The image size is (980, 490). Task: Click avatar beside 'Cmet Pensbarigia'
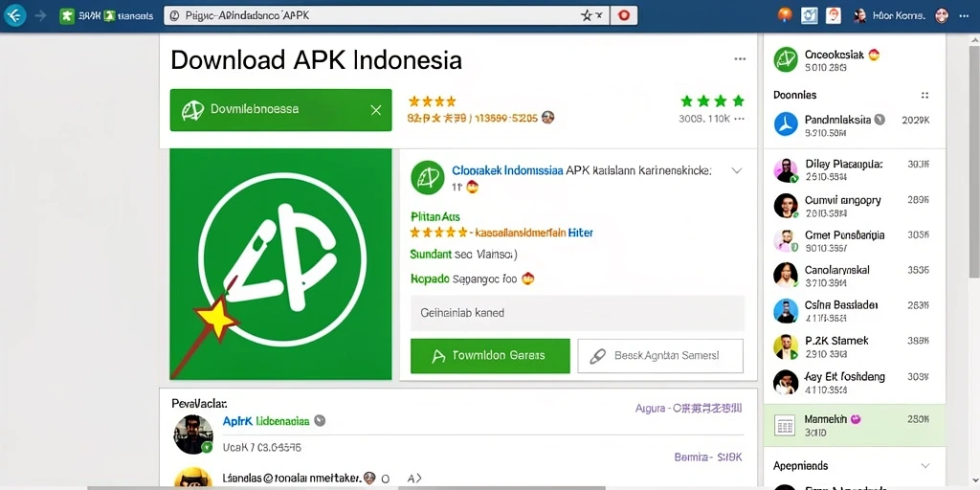786,240
